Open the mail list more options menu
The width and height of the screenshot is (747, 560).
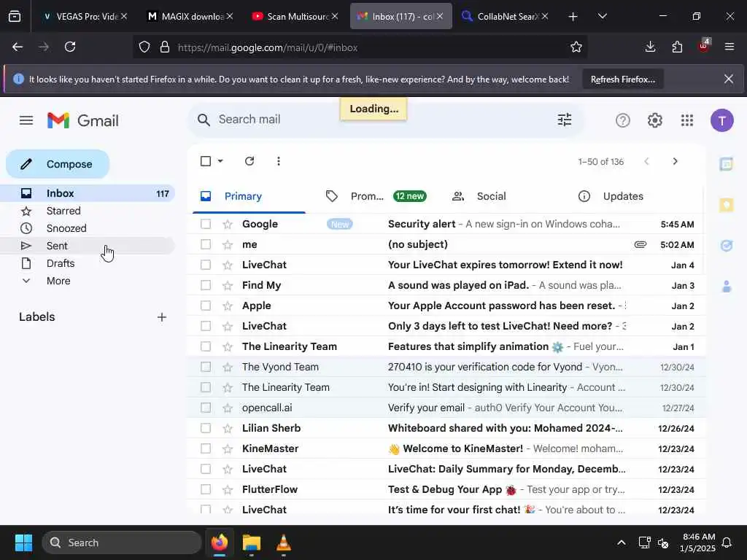(278, 161)
